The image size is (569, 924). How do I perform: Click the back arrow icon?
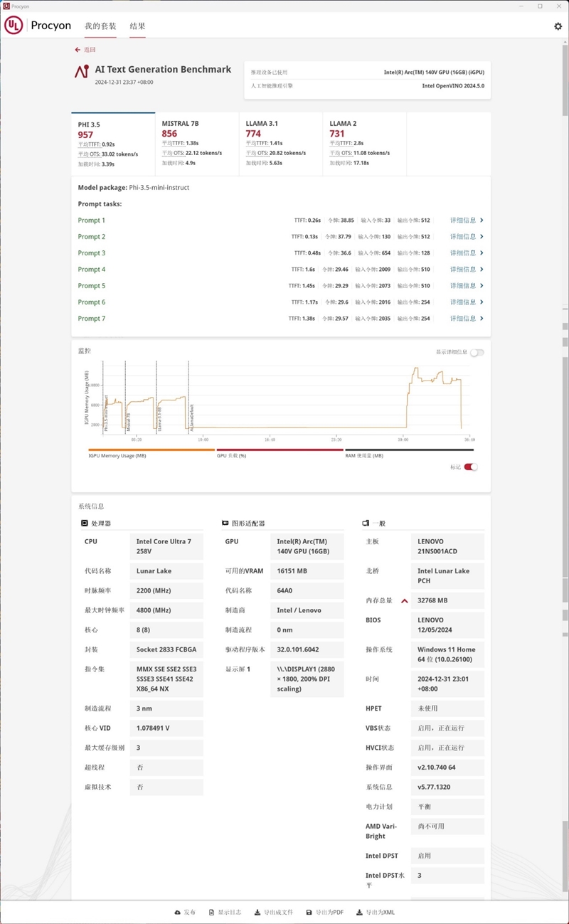point(78,50)
